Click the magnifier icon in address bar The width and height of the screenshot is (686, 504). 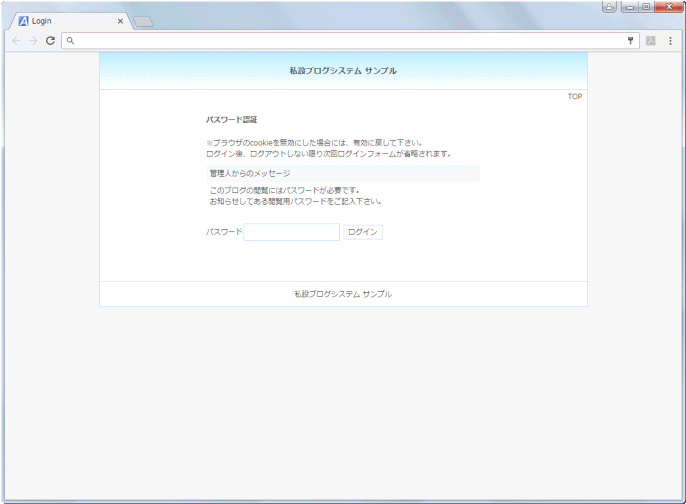(71, 41)
